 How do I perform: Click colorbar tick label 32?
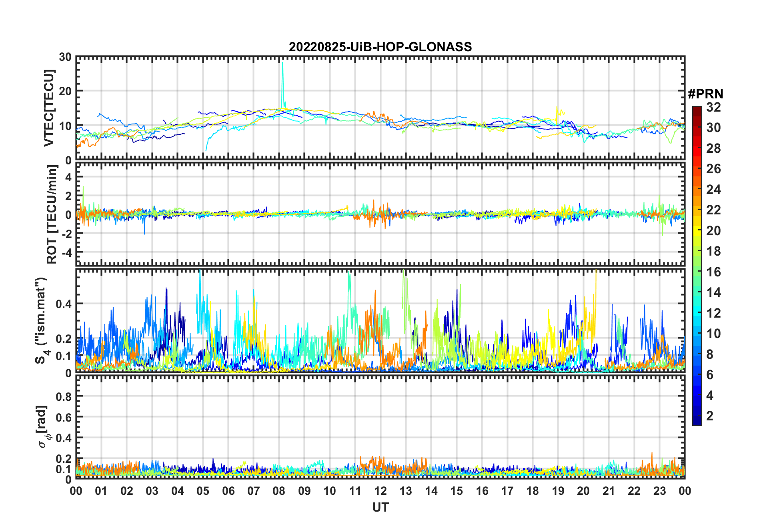pos(713,107)
